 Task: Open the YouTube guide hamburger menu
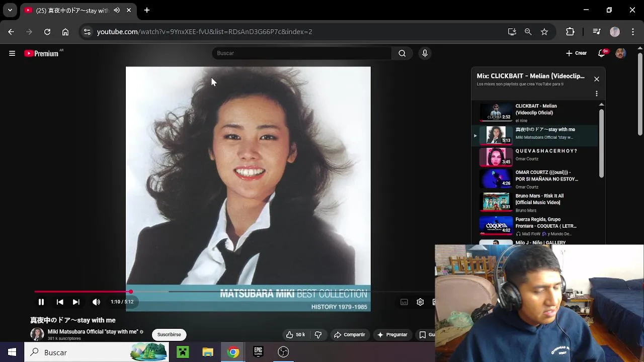pos(12,53)
